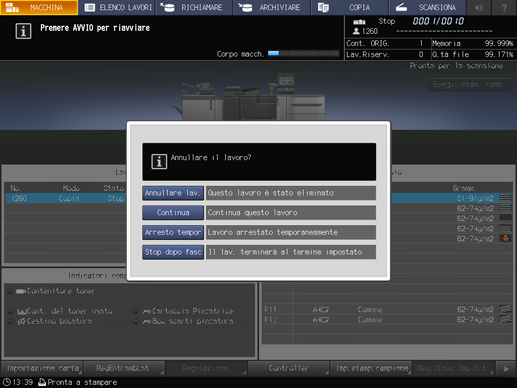Image resolution: width=517 pixels, height=388 pixels.
Task: Click the 'Pronto per la scansione' status
Action: point(456,66)
